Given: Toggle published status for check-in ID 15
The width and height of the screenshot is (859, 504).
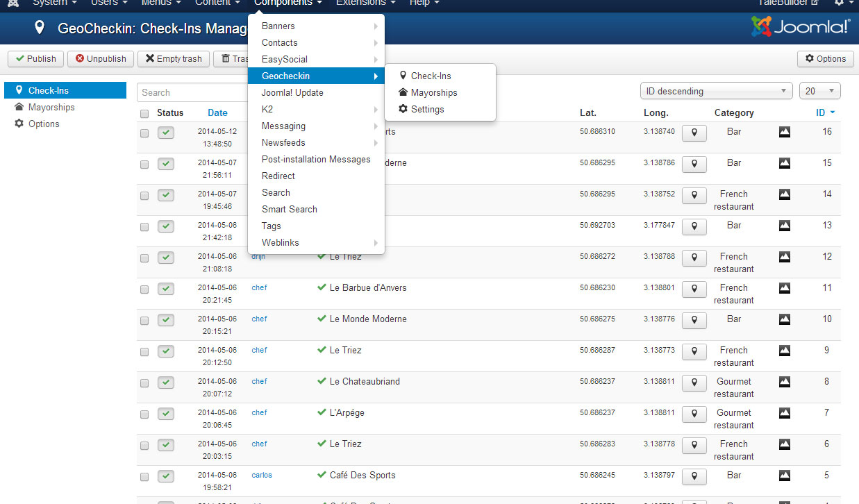Looking at the screenshot, I should coord(165,164).
